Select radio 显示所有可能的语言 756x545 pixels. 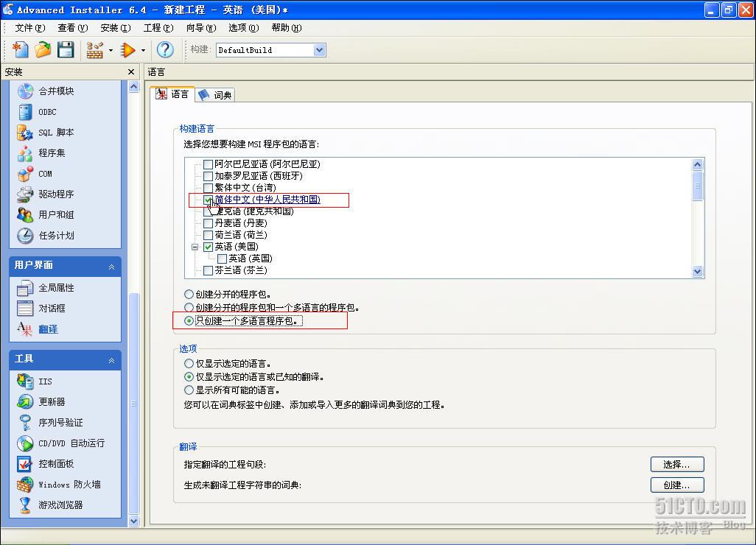[189, 390]
